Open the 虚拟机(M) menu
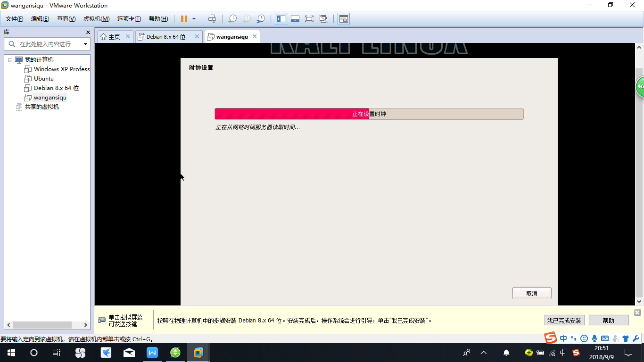The image size is (644, 362). [x=96, y=19]
